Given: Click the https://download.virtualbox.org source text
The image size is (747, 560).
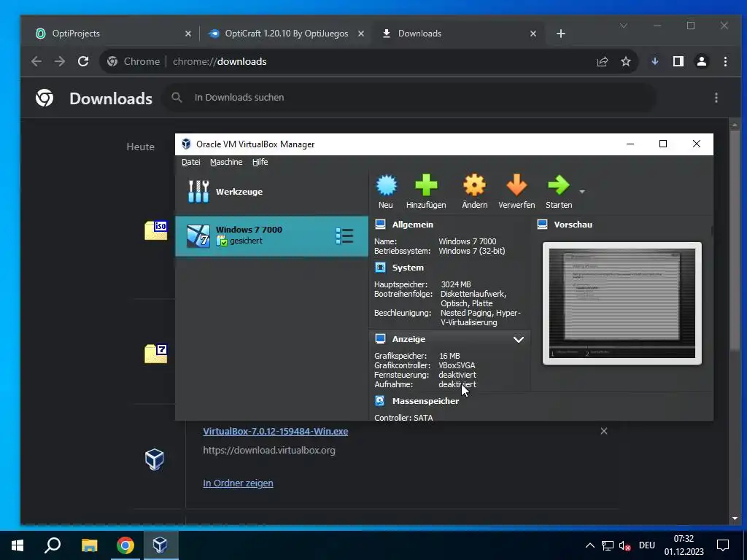Looking at the screenshot, I should pos(269,451).
